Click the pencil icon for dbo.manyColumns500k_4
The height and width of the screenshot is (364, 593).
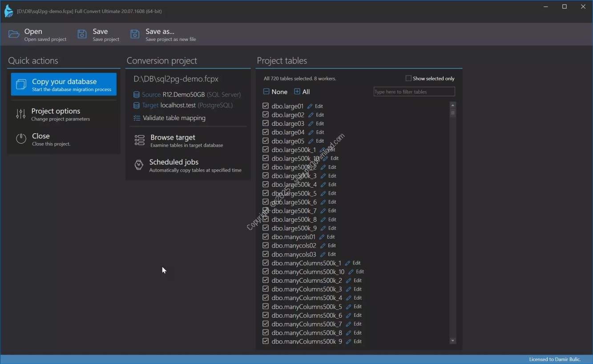(x=349, y=298)
